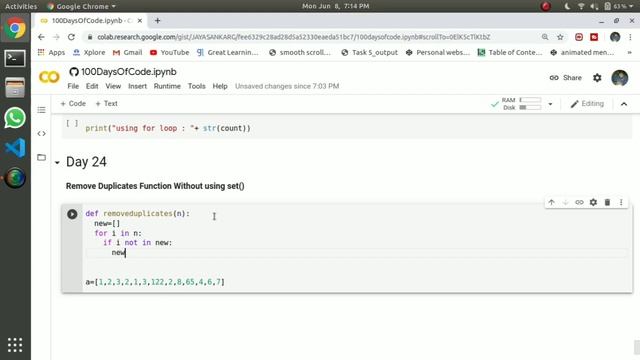This screenshot has width=640, height=360.
Task: Run the removeduplicates code cell
Action: click(x=72, y=214)
